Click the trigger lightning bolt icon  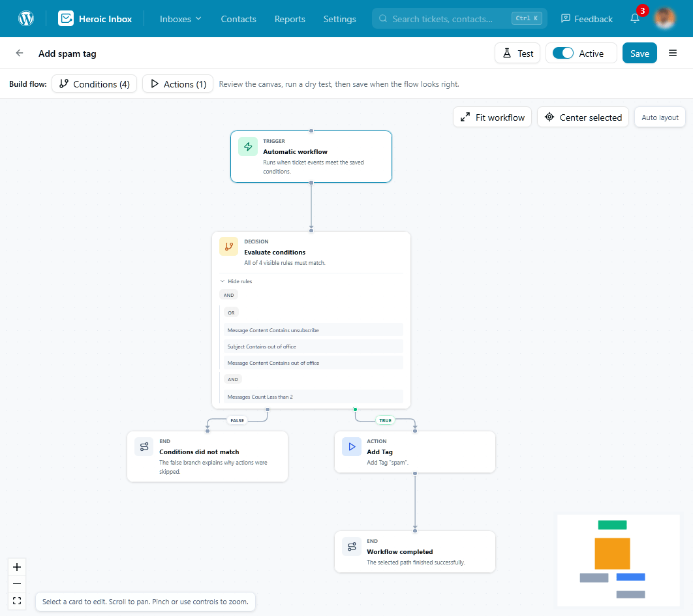pyautogui.click(x=248, y=146)
